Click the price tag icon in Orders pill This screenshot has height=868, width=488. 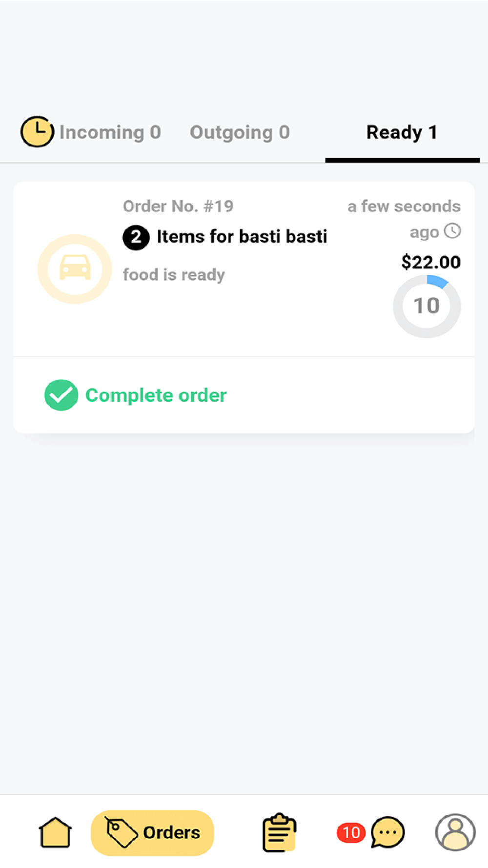(x=121, y=832)
